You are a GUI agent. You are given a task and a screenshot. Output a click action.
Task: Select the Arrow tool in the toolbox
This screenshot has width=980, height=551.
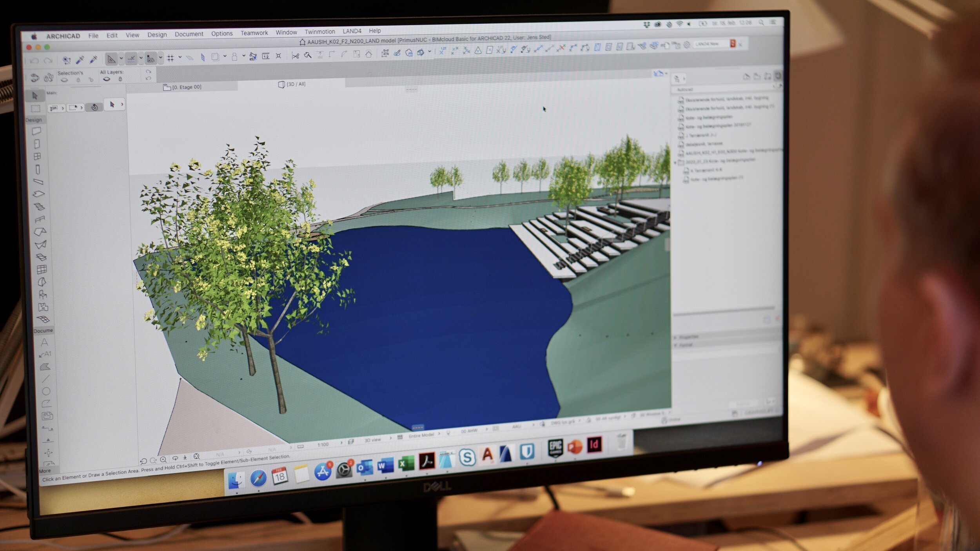pyautogui.click(x=34, y=96)
